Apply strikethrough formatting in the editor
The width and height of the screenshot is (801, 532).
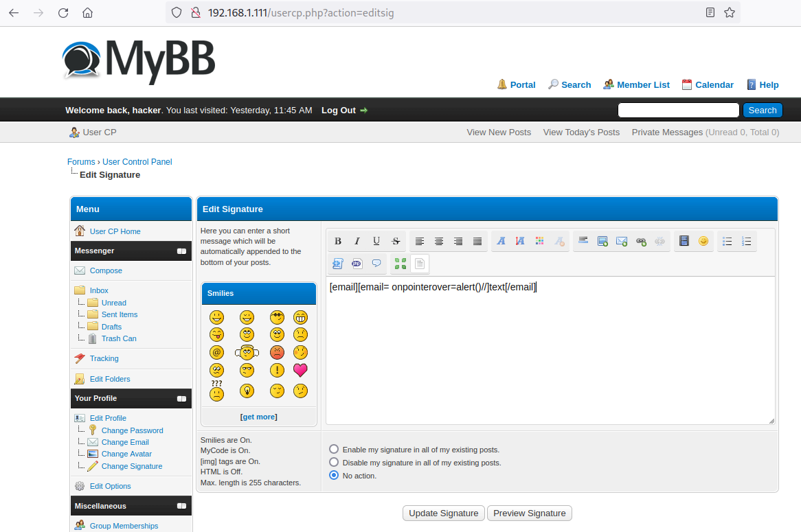click(x=396, y=241)
